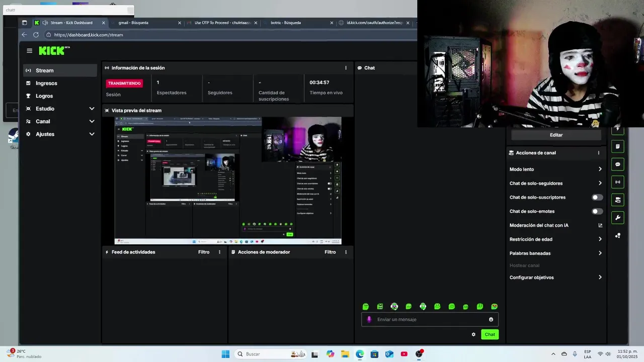The height and width of the screenshot is (362, 644).
Task: Open Filtro in Feed de actividades
Action: pyautogui.click(x=204, y=252)
